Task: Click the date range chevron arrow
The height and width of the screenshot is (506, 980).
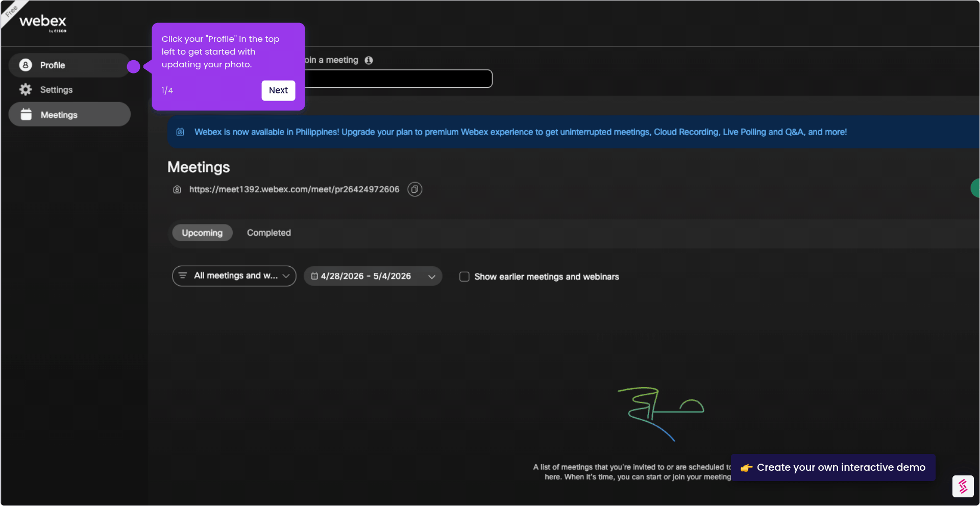Action: pos(432,276)
